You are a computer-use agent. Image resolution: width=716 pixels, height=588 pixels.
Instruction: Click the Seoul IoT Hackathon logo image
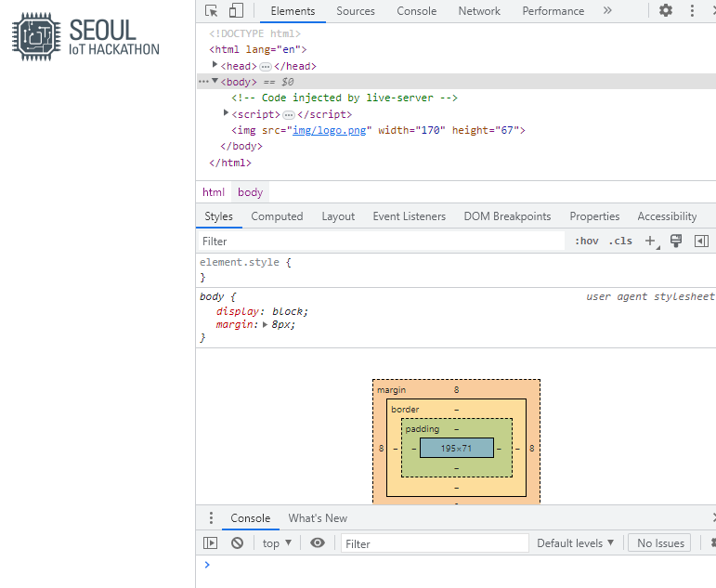(85, 37)
